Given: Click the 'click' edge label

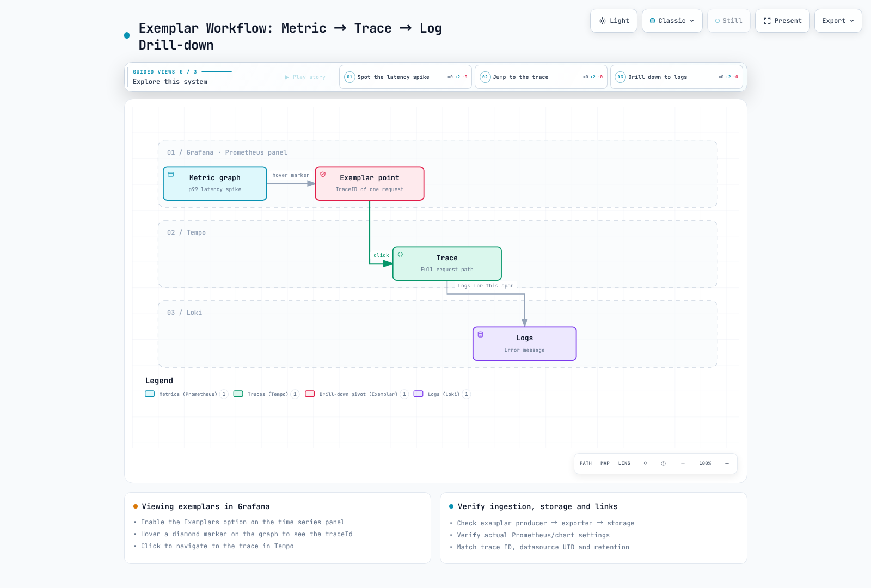Looking at the screenshot, I should tap(381, 255).
